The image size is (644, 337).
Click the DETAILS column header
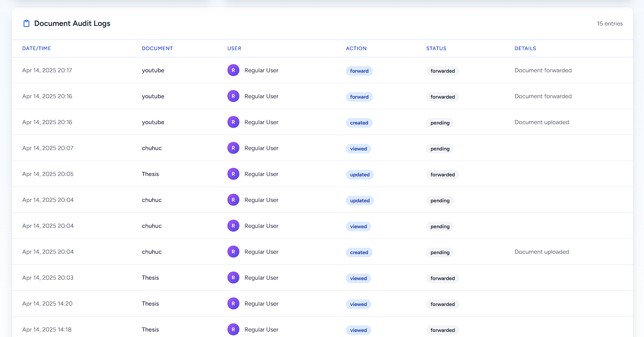click(x=525, y=48)
